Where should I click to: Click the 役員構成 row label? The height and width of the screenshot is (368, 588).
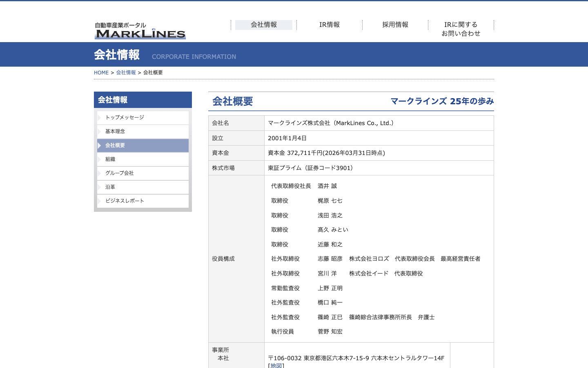(223, 259)
